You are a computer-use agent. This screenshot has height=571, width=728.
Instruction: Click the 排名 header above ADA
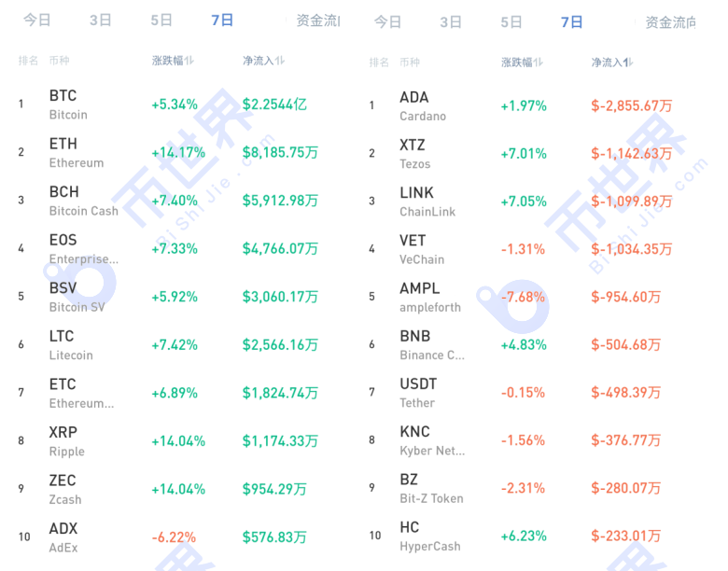[379, 63]
